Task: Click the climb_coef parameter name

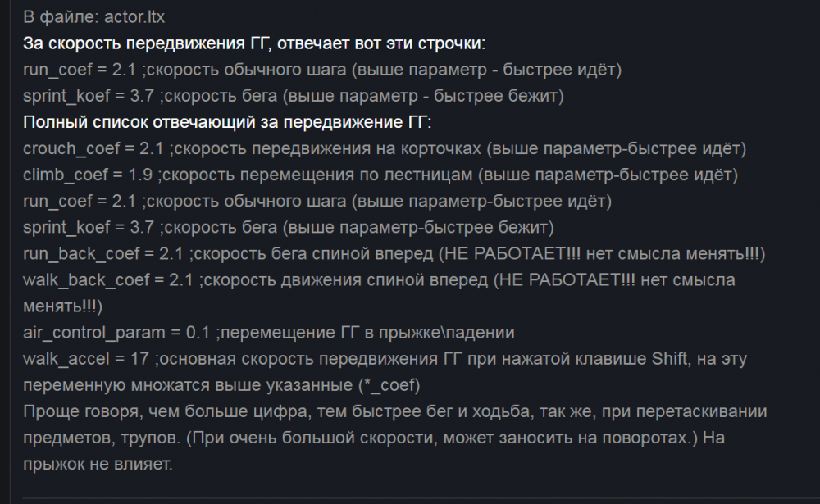Action: (x=67, y=175)
